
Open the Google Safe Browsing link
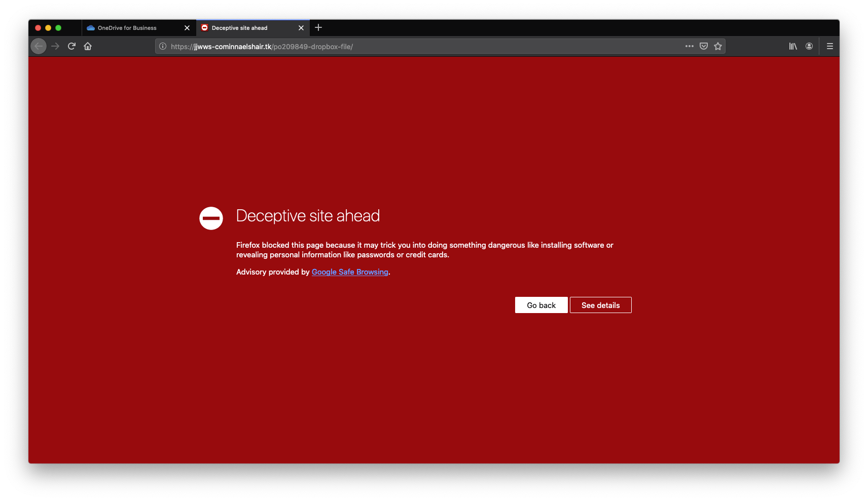(x=350, y=272)
